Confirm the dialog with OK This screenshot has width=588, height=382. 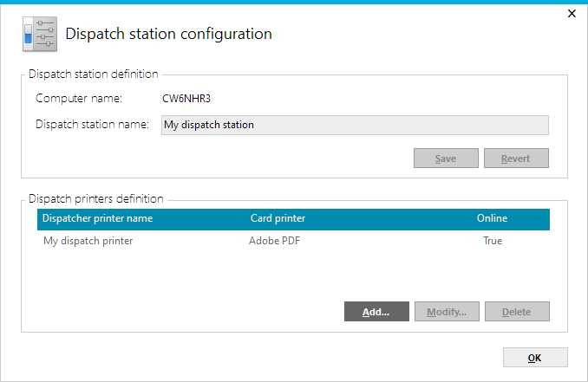click(535, 358)
